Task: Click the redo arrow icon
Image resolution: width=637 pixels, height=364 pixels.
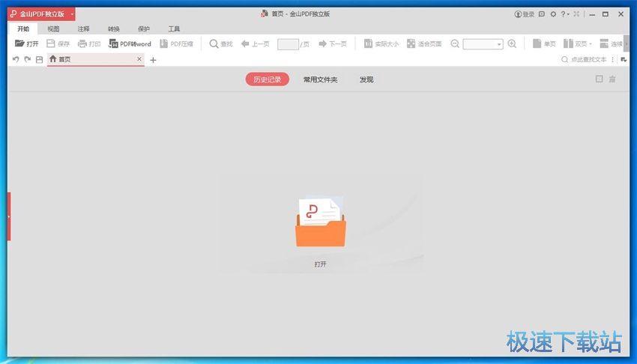Action: point(28,60)
